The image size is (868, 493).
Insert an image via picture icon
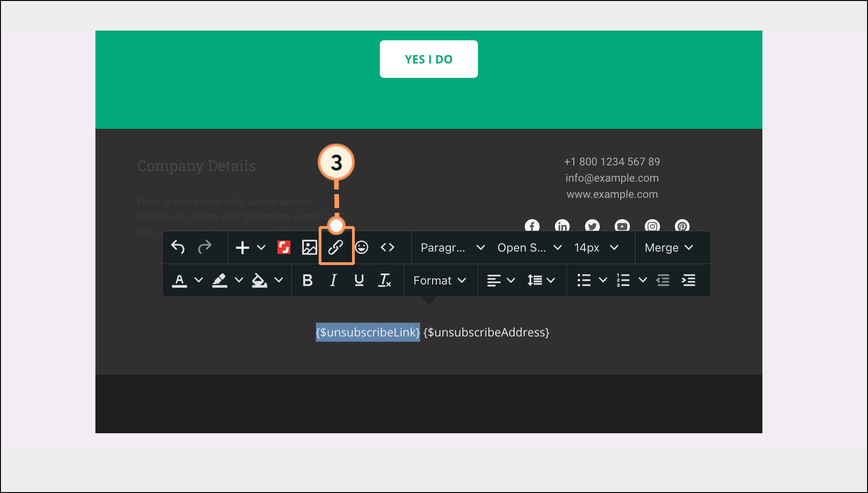tap(309, 247)
